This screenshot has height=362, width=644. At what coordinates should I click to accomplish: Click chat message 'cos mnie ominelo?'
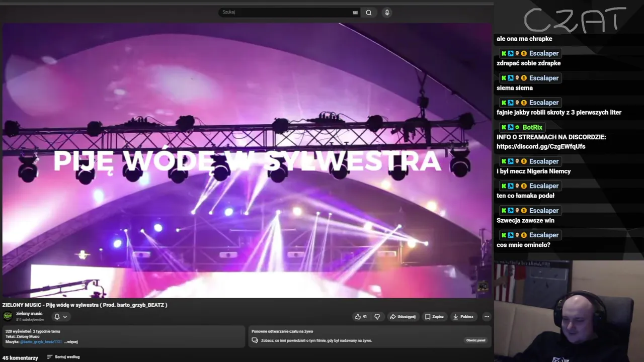pos(523,245)
